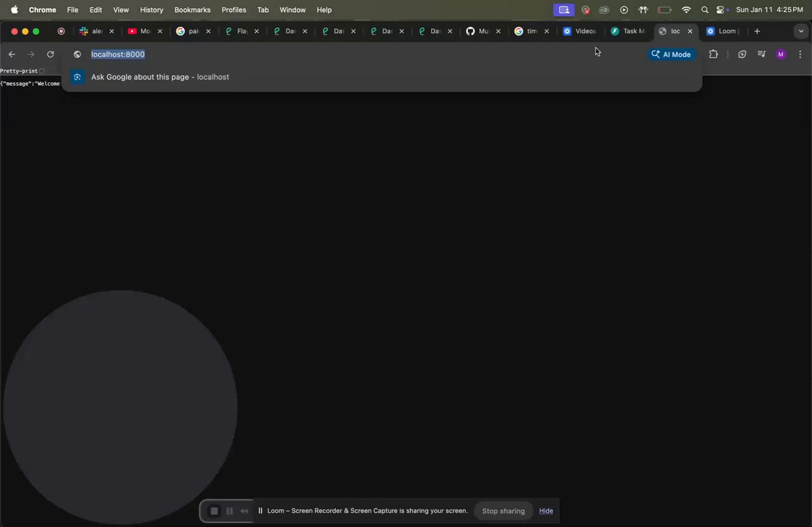Click the Loom rewind button

[x=244, y=511]
